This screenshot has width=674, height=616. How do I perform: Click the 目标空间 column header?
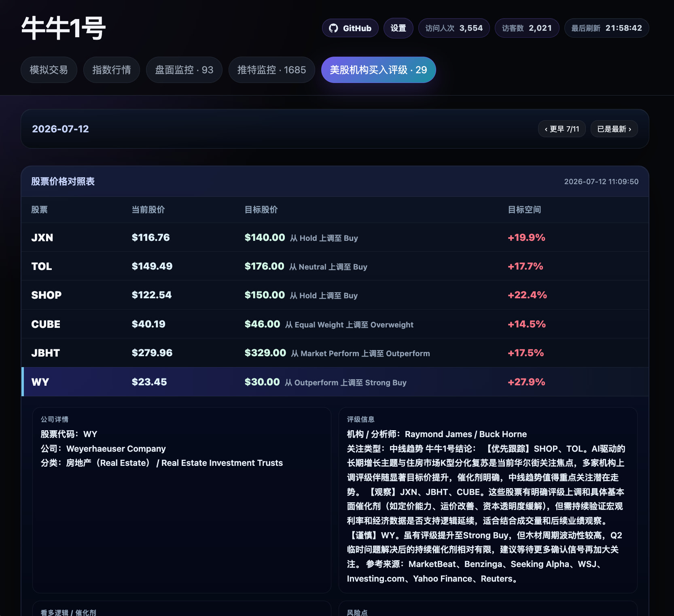524,210
